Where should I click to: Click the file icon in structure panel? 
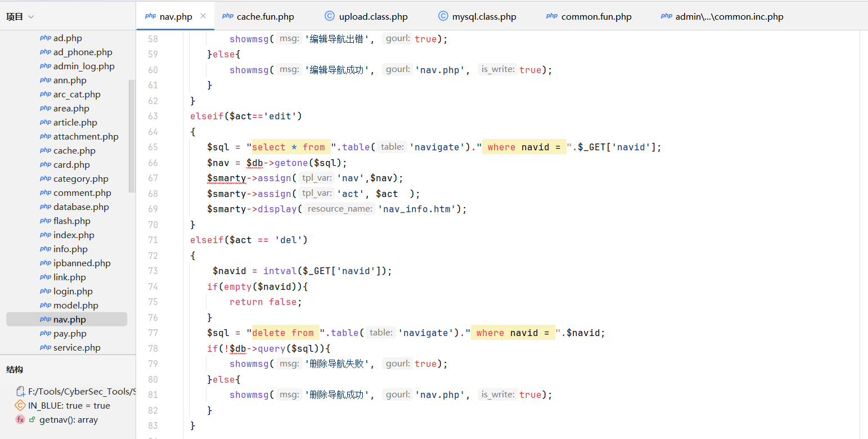point(20,392)
